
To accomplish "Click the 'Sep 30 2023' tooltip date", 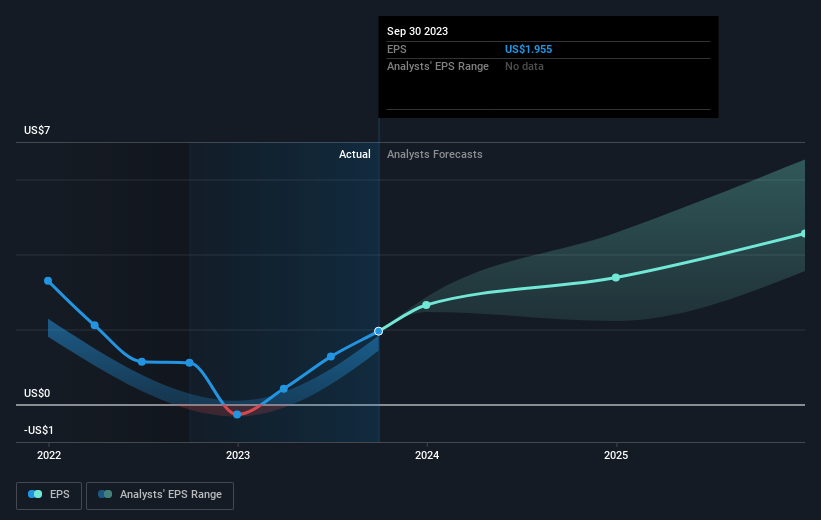I will tap(417, 31).
